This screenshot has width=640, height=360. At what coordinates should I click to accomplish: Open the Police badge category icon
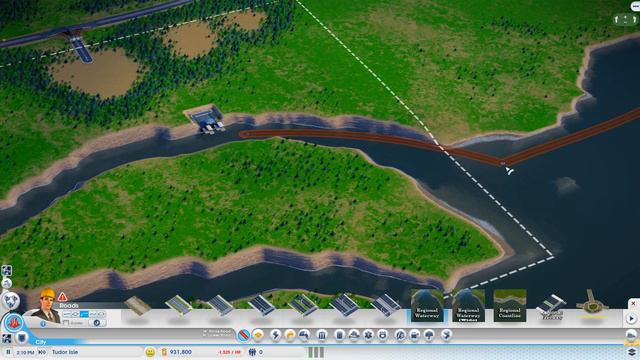382,335
